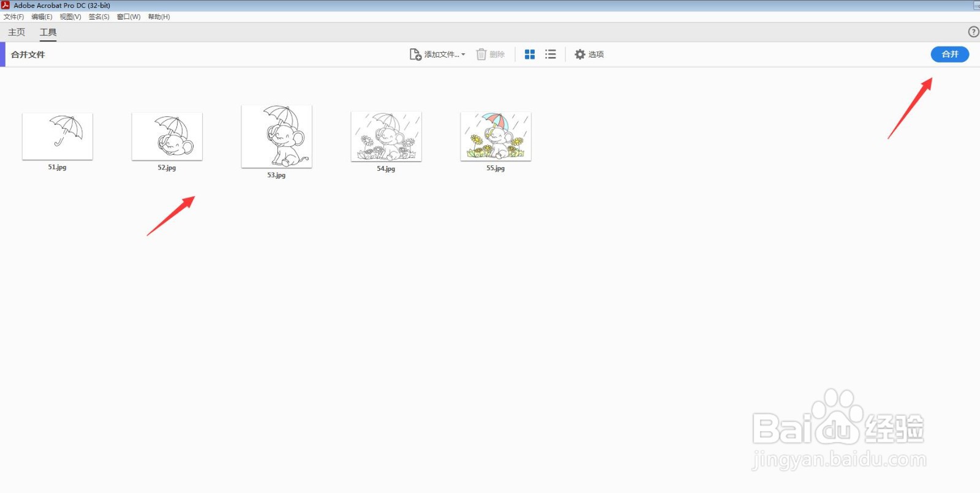Select the 54.jpg rain sketch thumbnail
The height and width of the screenshot is (493, 980).
click(386, 136)
